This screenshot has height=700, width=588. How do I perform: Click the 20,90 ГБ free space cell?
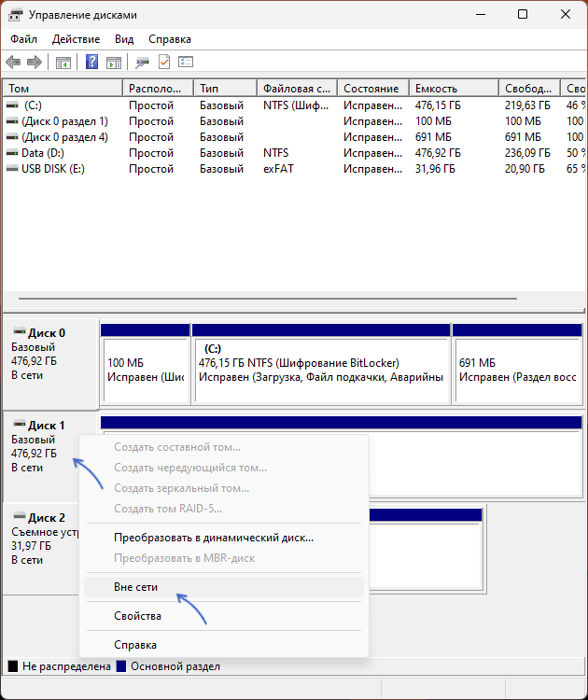pyautogui.click(x=525, y=169)
